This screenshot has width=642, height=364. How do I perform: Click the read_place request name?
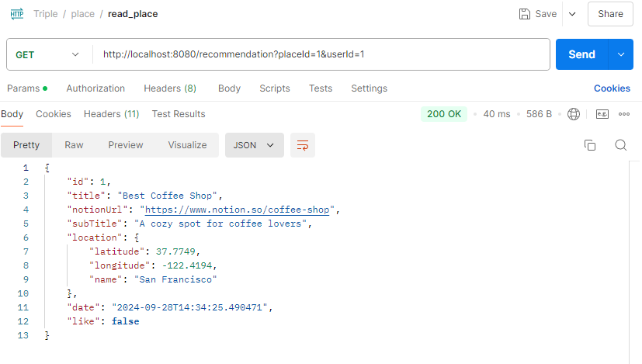click(x=133, y=14)
